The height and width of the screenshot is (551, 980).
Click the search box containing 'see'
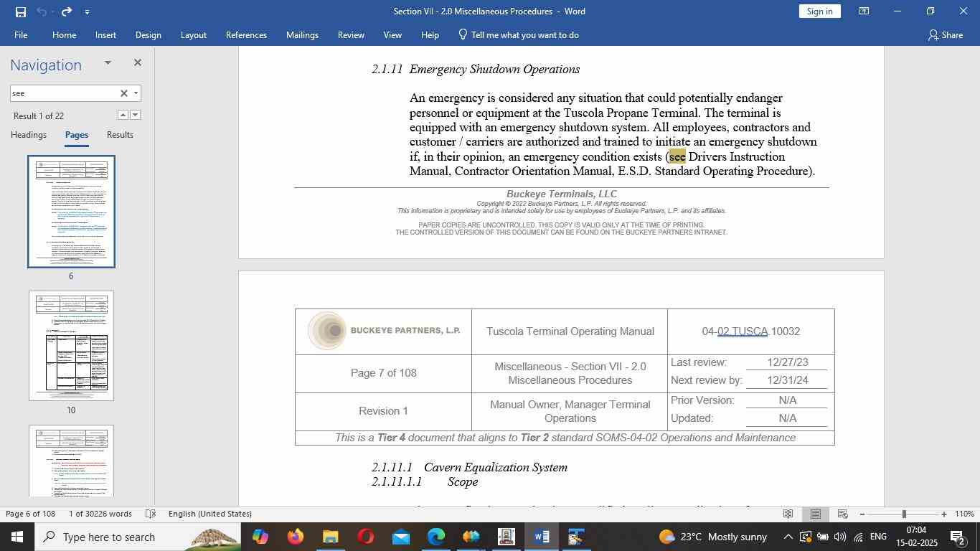click(63, 93)
